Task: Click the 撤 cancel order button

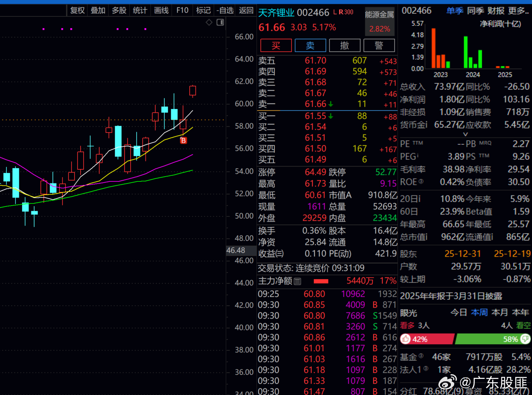Action: 345,45
